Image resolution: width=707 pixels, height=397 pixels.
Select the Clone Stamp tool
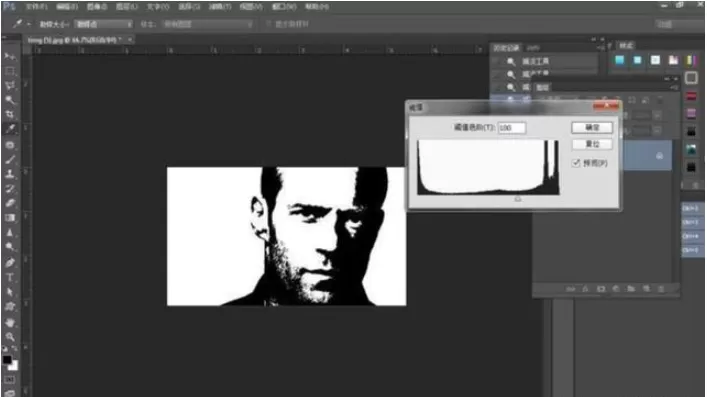(x=9, y=174)
